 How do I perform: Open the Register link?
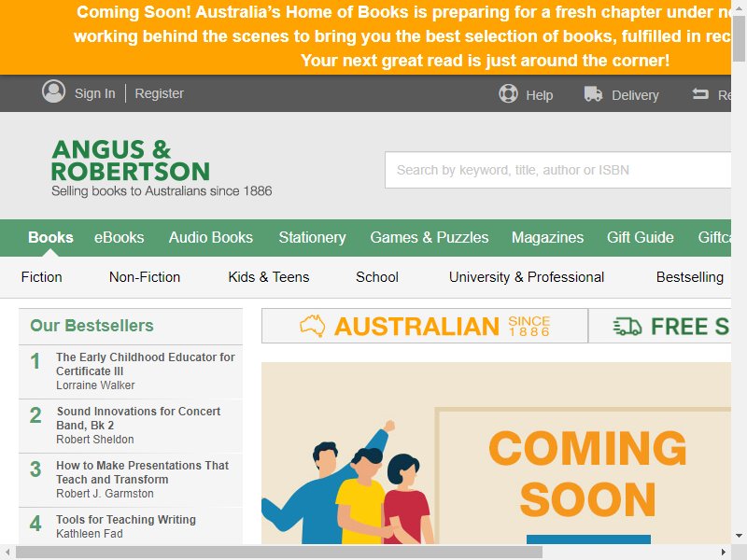pyautogui.click(x=159, y=93)
